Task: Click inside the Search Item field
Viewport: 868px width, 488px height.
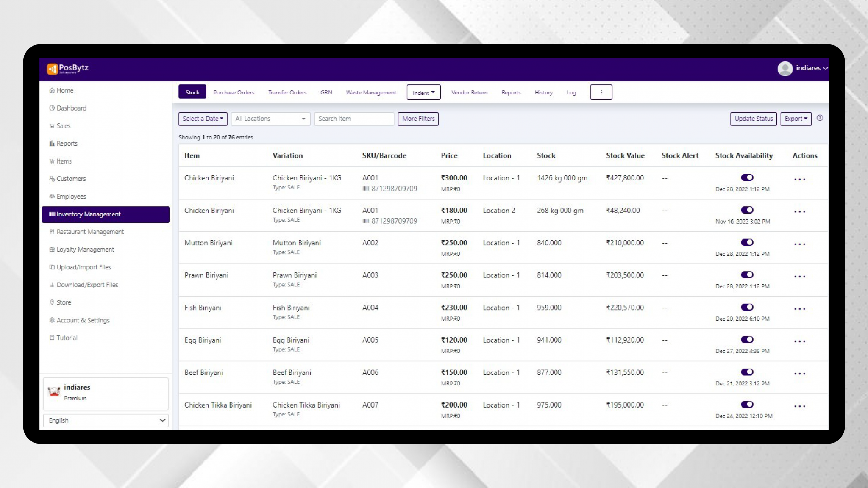Action: [354, 119]
